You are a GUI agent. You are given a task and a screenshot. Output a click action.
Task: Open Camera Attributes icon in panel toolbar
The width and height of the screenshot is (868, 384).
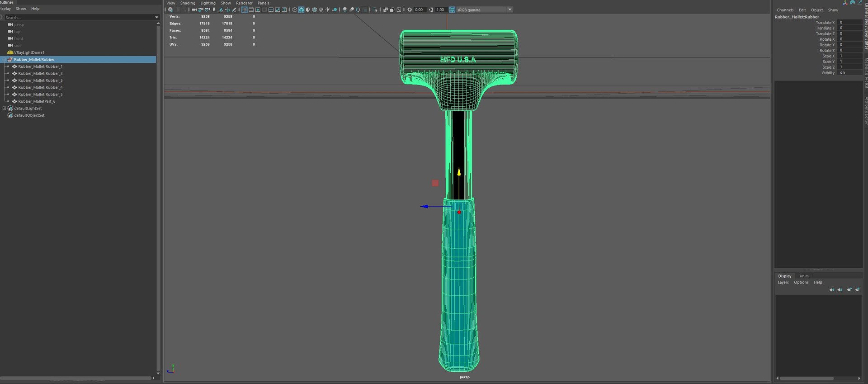tap(208, 9)
